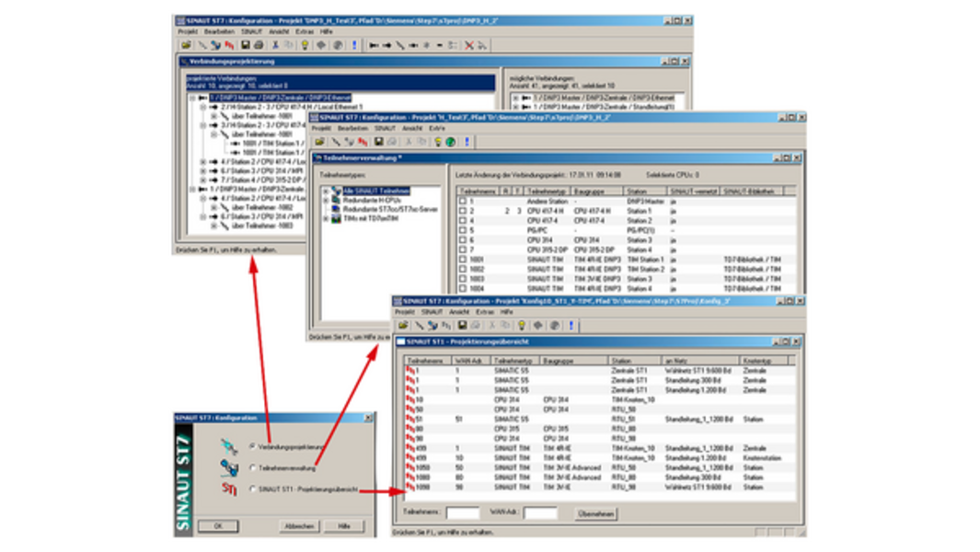Click light bulb icon in Projektierungsübersicht toolbar
This screenshot has height=552, width=980.
point(521,325)
